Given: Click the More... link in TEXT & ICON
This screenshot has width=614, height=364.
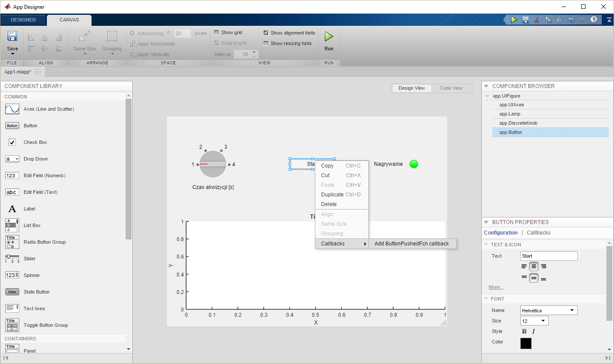Looking at the screenshot, I should pyautogui.click(x=495, y=287).
